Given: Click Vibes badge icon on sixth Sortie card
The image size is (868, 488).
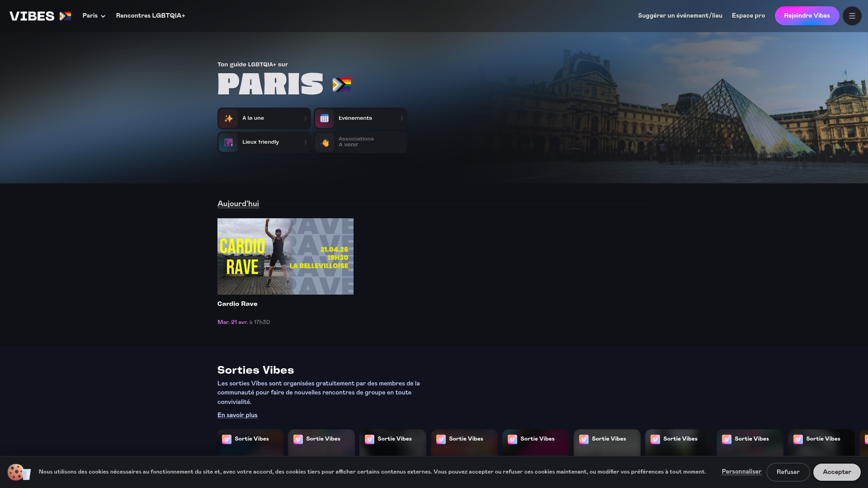Looking at the screenshot, I should point(584,439).
